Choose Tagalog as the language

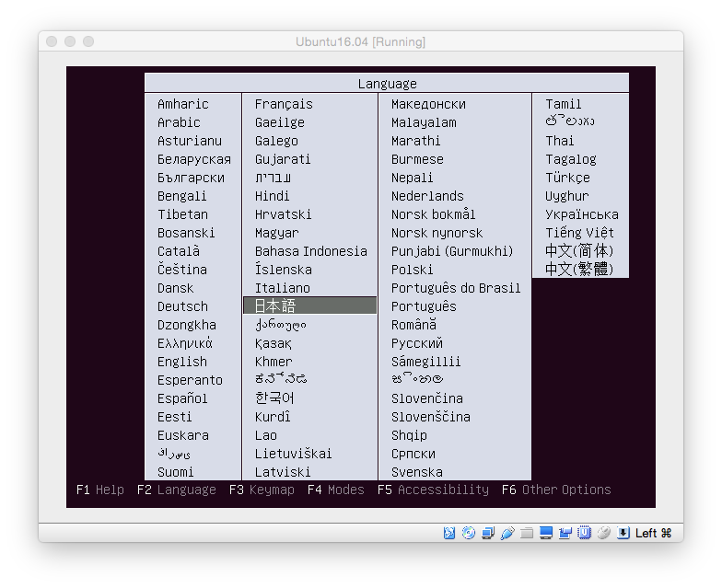tap(571, 159)
